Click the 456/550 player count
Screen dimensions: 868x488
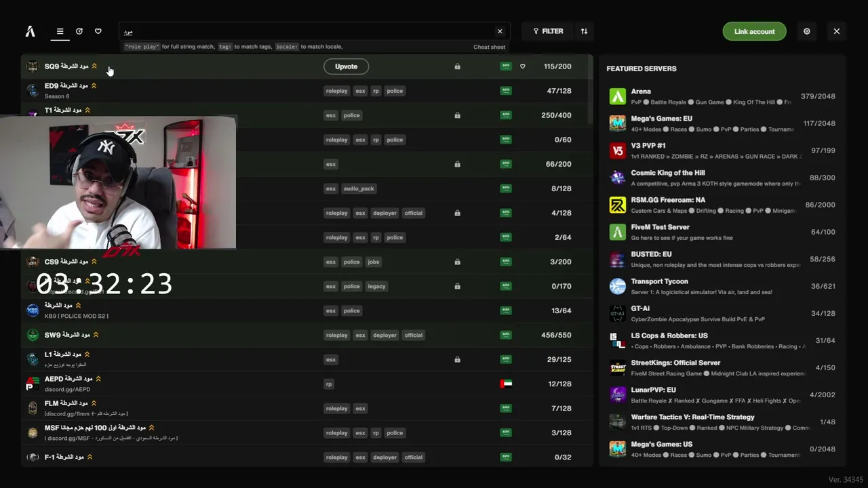click(556, 335)
